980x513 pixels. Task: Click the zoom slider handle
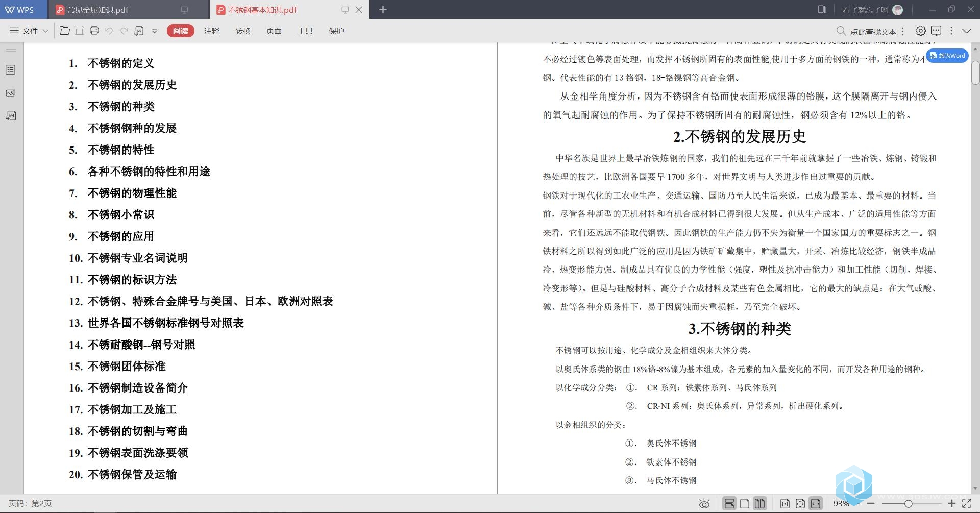coord(909,504)
